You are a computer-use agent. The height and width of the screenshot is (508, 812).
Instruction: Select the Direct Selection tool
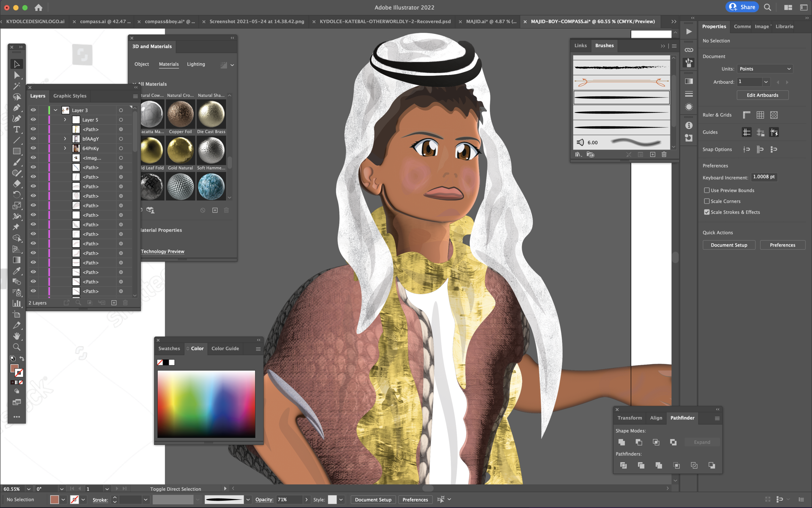[17, 75]
